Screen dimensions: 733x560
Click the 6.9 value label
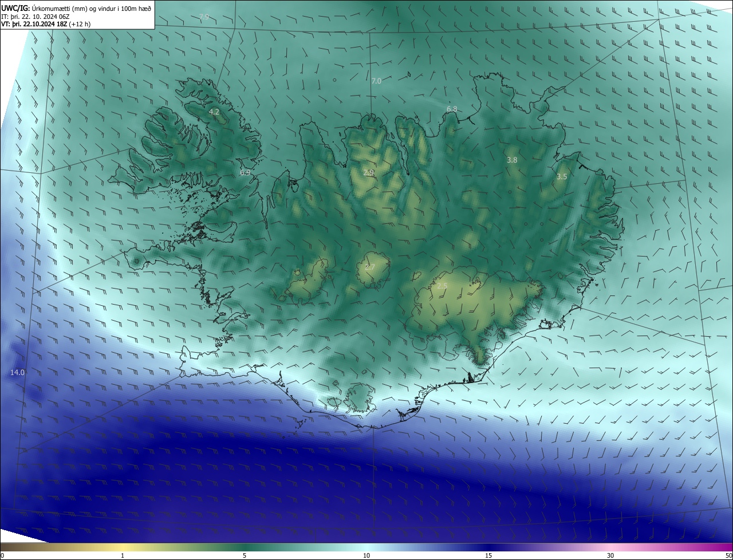click(x=245, y=172)
